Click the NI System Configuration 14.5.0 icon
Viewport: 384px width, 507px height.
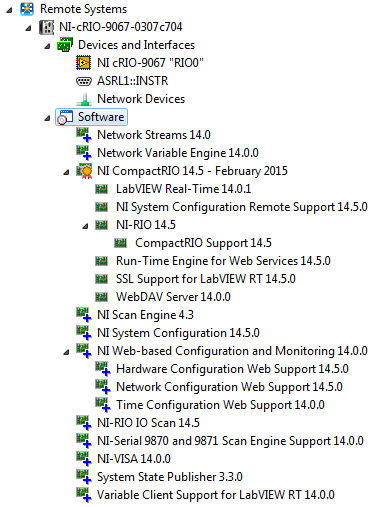click(84, 333)
